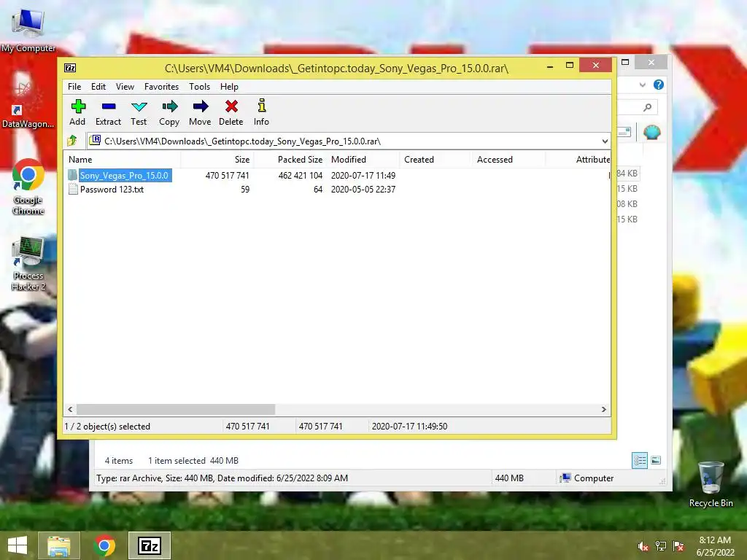Click Explorer window help icon

coord(659,85)
